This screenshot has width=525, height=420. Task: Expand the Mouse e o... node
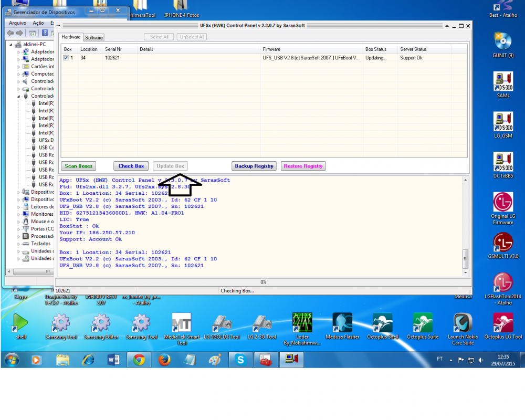click(x=19, y=222)
